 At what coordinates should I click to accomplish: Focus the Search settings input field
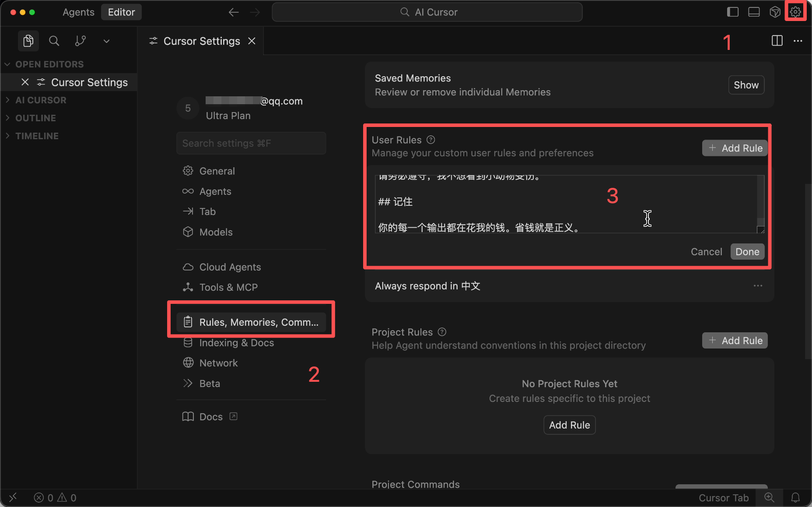(x=251, y=143)
